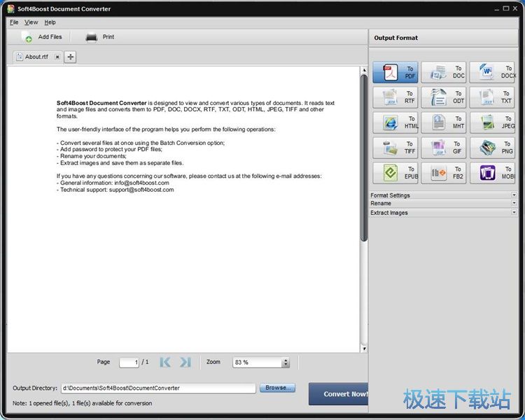The height and width of the screenshot is (420, 525).
Task: Click the Print toolbar button
Action: (100, 37)
